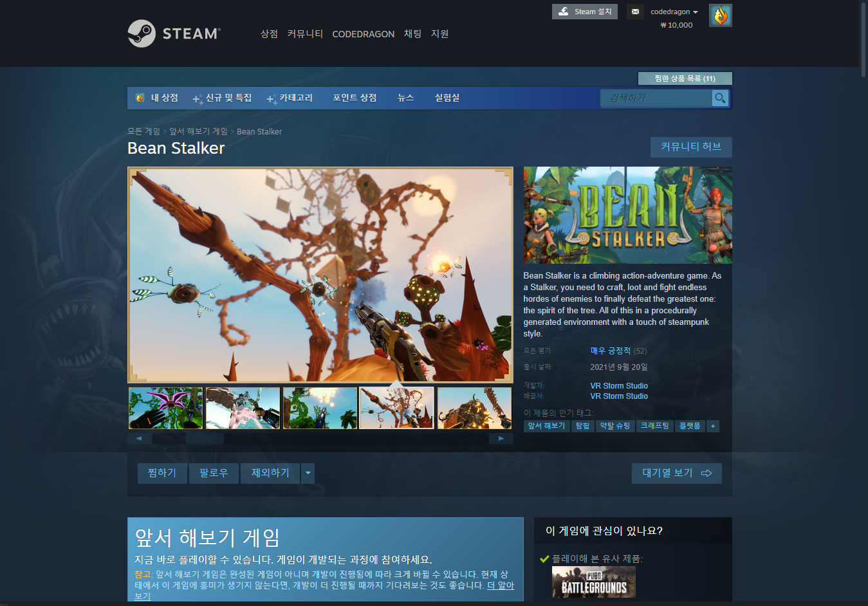This screenshot has width=868, height=606.
Task: Click the Bean Stalker header capsule image
Action: point(627,215)
